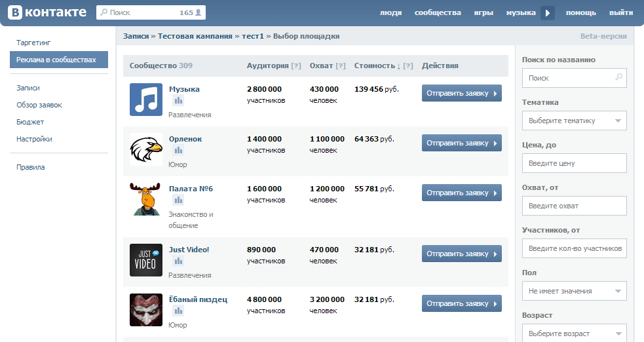Select Таргетинг in left sidebar
The height and width of the screenshot is (342, 644).
click(x=33, y=43)
